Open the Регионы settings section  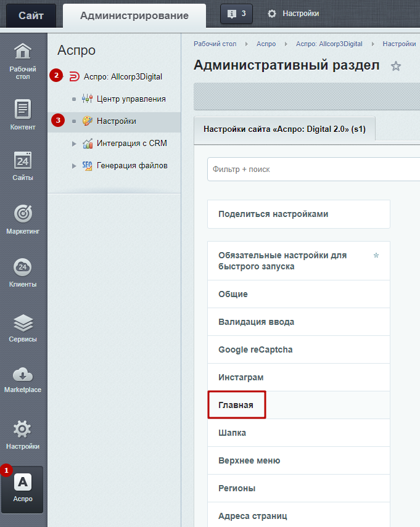(x=299, y=488)
